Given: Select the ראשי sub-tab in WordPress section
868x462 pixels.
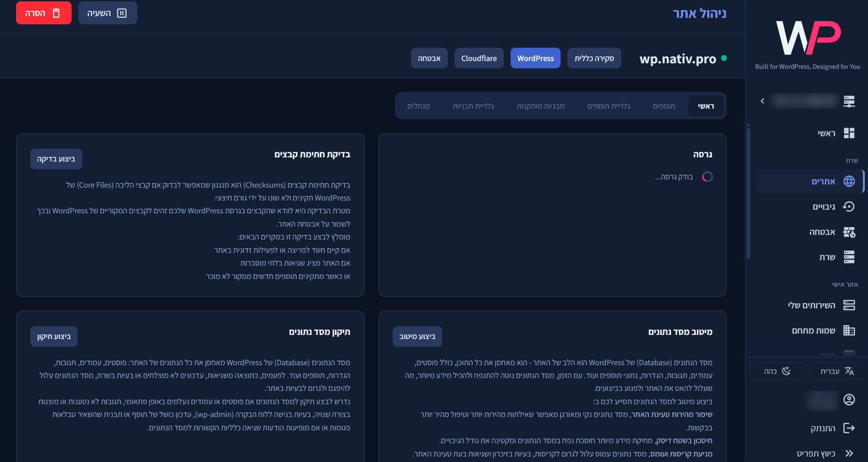Looking at the screenshot, I should click(706, 106).
